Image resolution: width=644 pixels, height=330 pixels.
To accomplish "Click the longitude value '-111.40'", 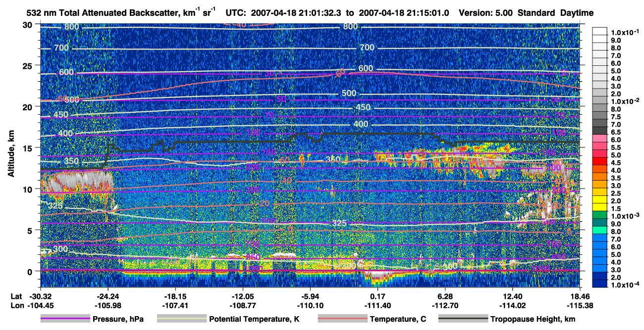I will tap(378, 305).
